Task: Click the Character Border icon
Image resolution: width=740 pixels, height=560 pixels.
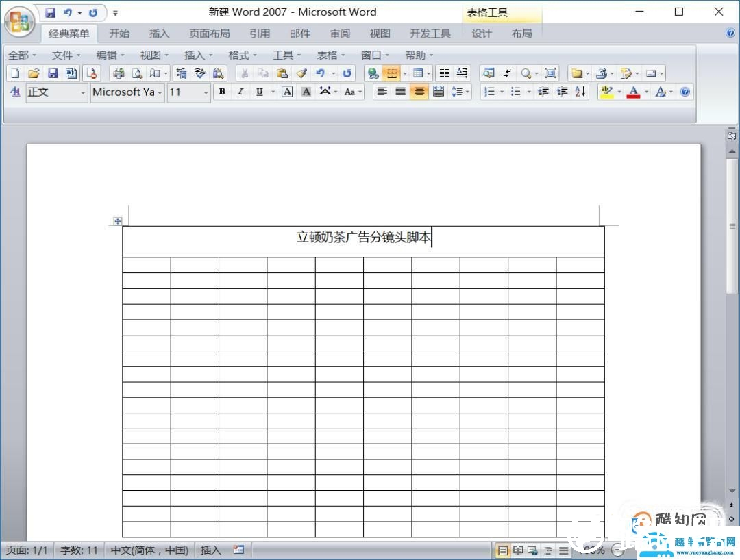Action: pyautogui.click(x=287, y=92)
